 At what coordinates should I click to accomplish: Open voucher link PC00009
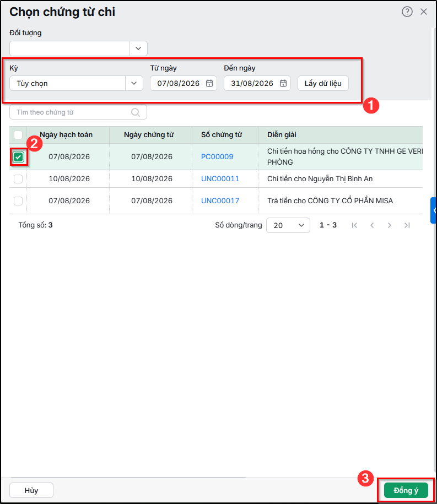(x=217, y=157)
